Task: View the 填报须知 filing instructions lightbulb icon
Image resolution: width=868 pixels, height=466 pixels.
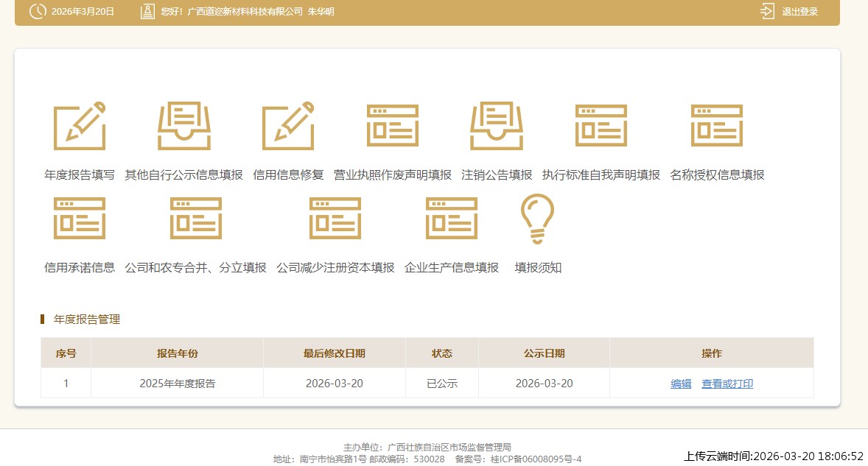Action: (x=537, y=217)
